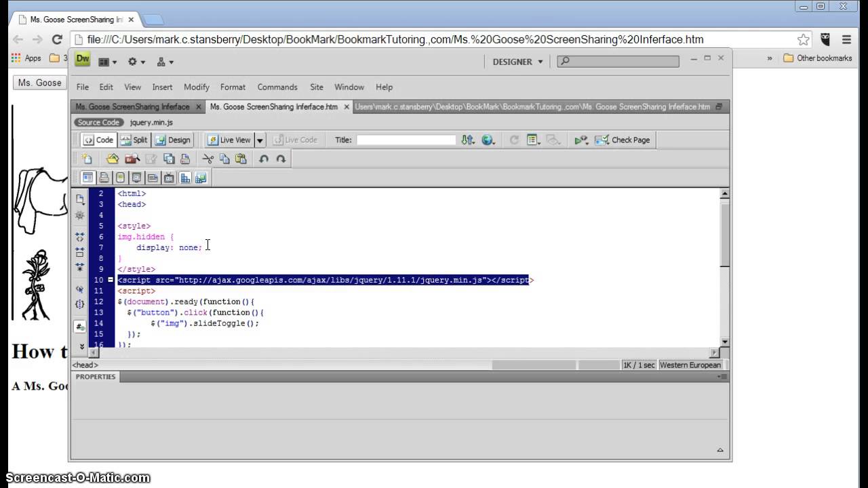Click Balance Braces icon in coding toolbar
This screenshot has height=488, width=868.
coord(80,304)
